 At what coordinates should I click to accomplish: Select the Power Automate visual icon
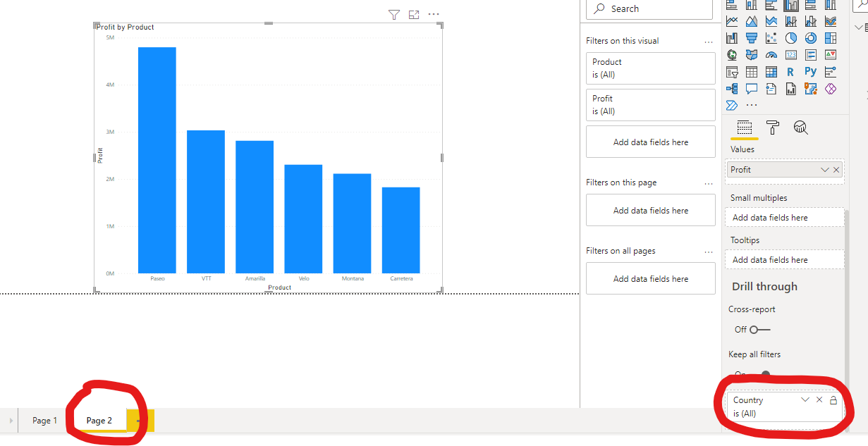click(732, 105)
